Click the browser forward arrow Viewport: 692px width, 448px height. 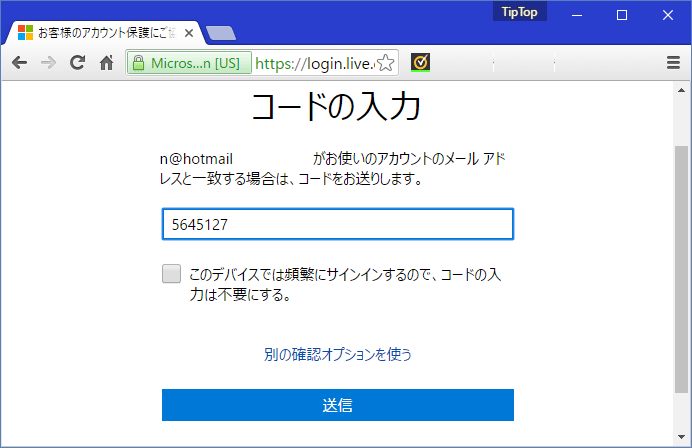pyautogui.click(x=48, y=63)
